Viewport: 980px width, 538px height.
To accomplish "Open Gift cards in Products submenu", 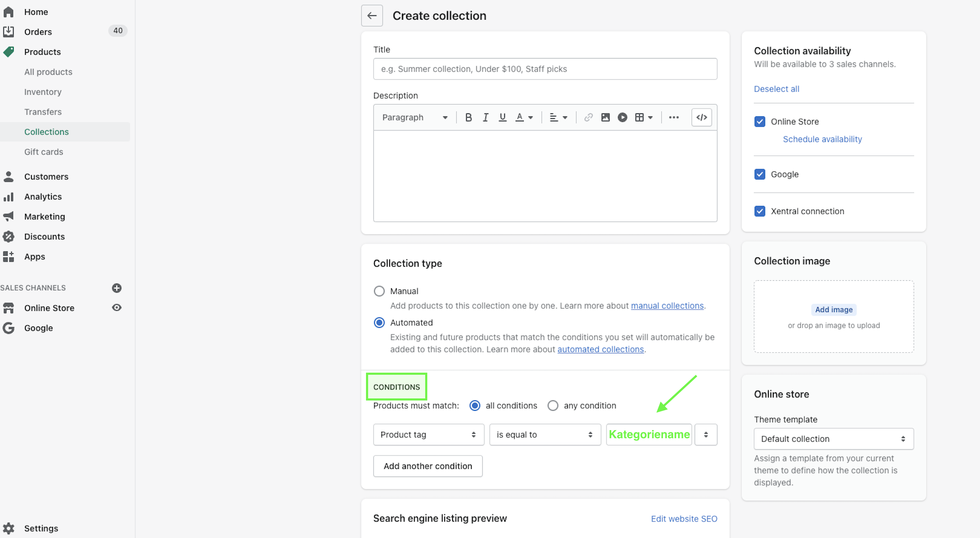I will 43,152.
